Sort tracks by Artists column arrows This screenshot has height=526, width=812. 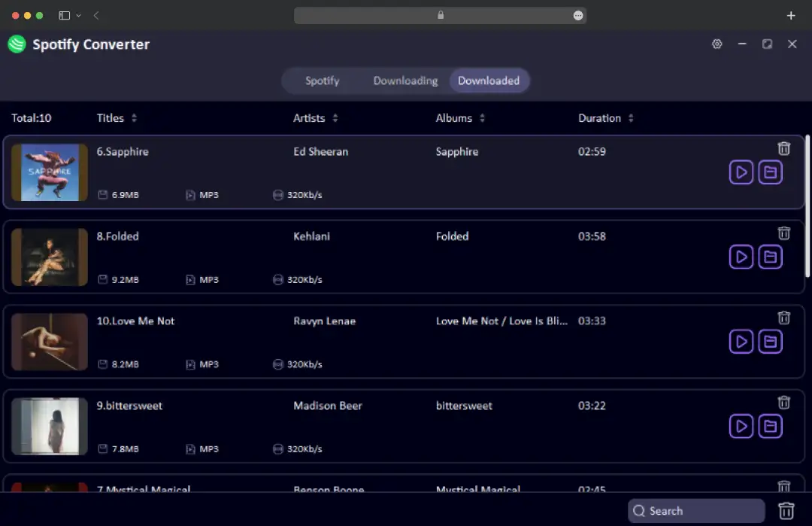335,117
